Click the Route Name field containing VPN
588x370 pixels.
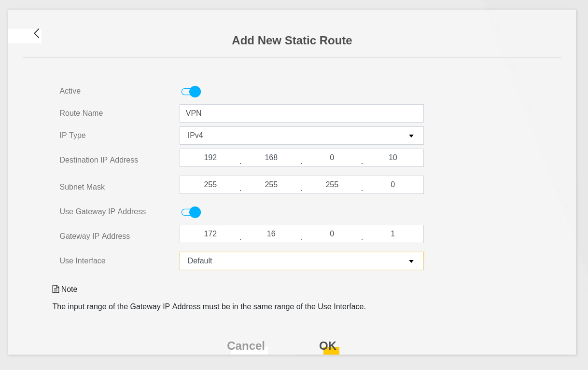(302, 113)
